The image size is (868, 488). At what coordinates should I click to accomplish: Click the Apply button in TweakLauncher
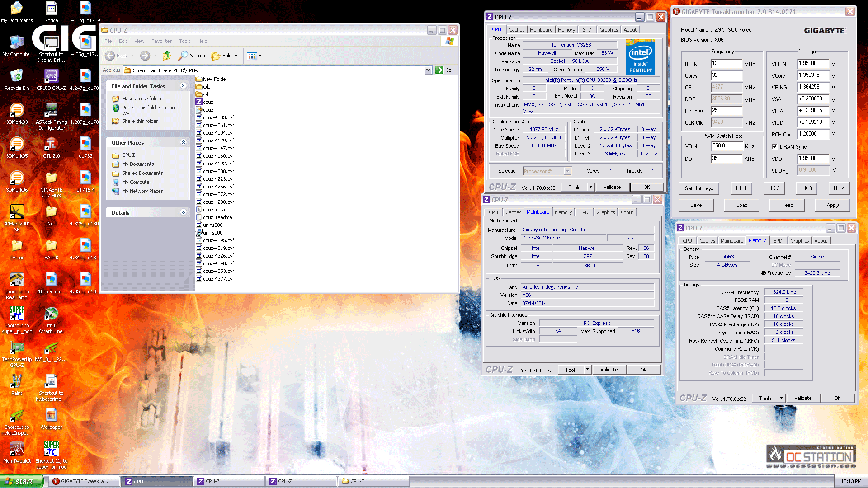tap(832, 205)
